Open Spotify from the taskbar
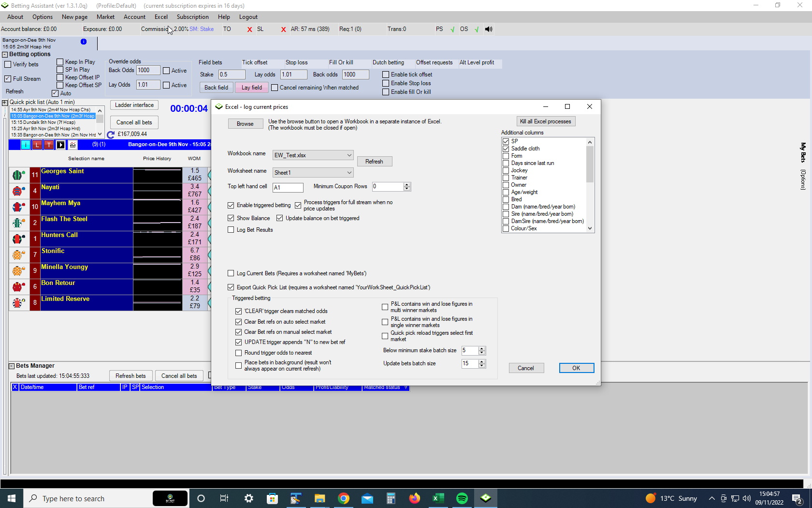 pyautogui.click(x=462, y=498)
